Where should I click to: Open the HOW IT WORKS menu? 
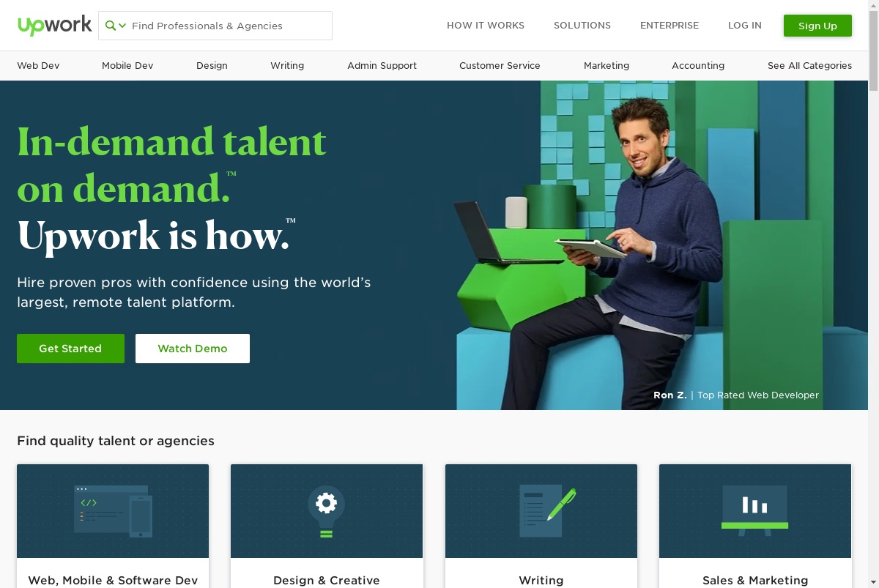tap(486, 26)
